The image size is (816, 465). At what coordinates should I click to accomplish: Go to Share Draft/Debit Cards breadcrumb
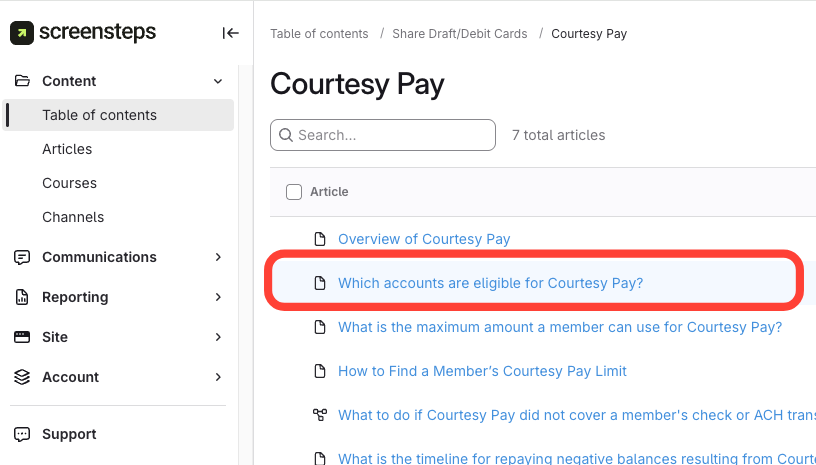460,34
